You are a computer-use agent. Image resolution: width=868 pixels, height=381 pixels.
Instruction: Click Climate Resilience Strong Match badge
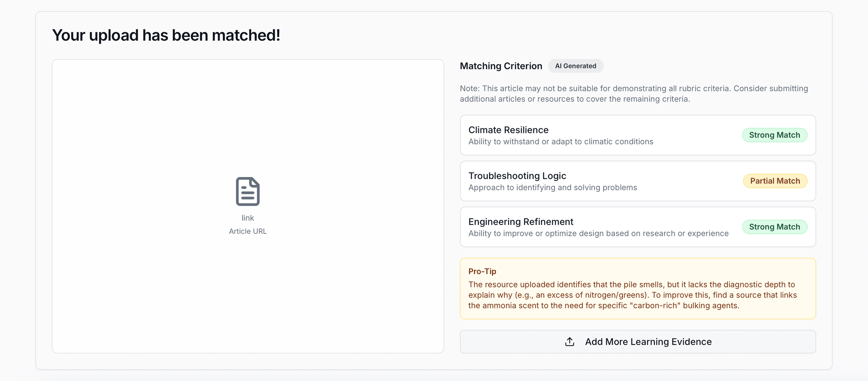click(774, 135)
